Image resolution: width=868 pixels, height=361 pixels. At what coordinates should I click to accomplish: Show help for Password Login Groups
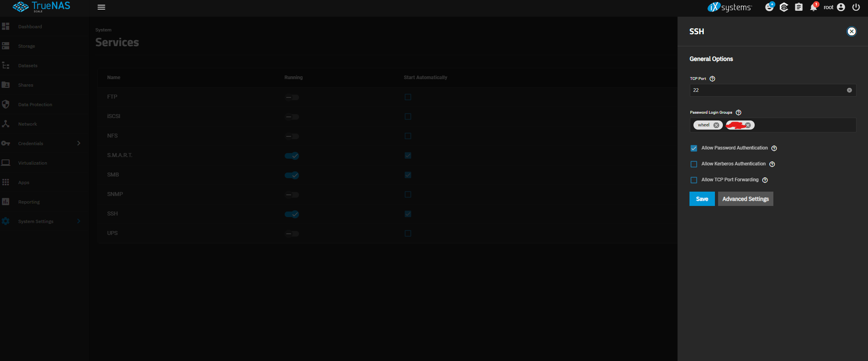click(738, 113)
